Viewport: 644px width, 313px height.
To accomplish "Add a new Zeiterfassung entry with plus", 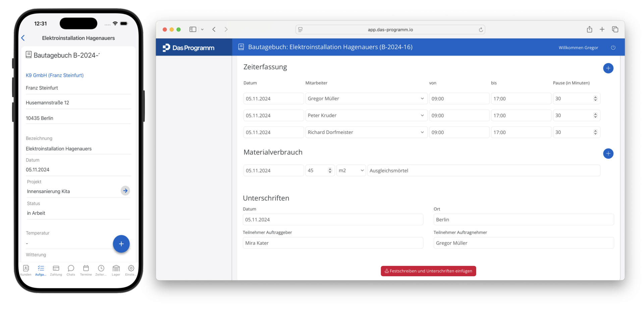I will tap(608, 68).
